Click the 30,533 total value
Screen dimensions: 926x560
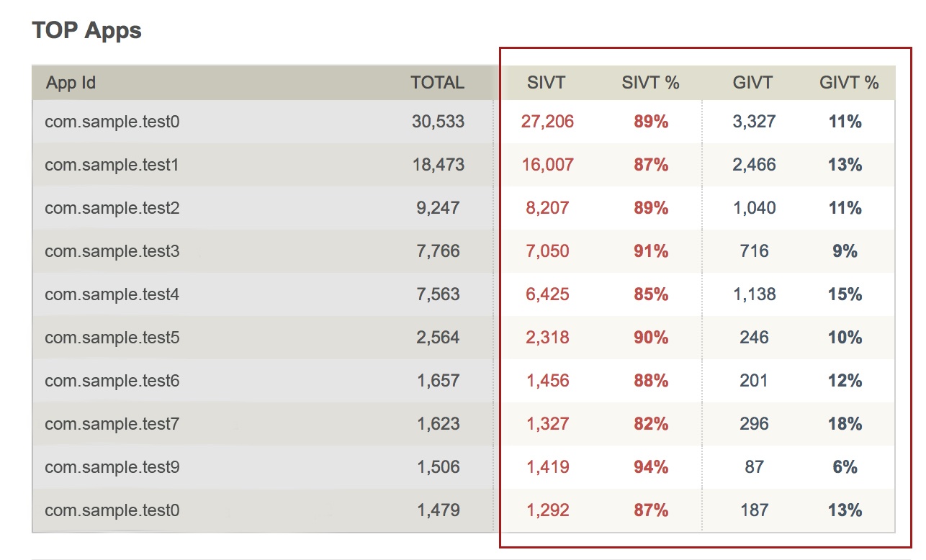438,122
